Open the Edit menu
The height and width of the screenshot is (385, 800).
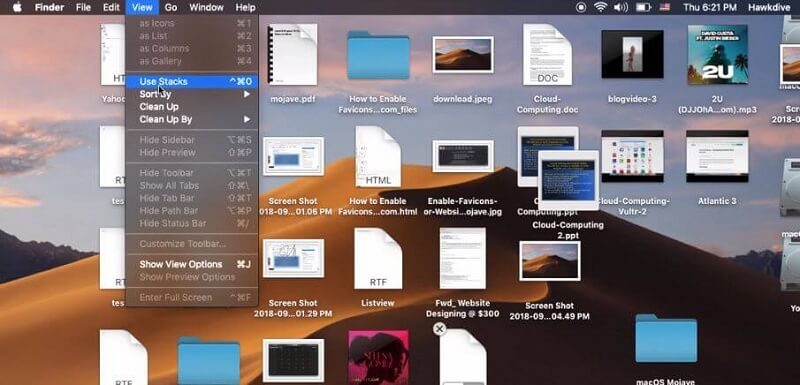click(x=111, y=7)
